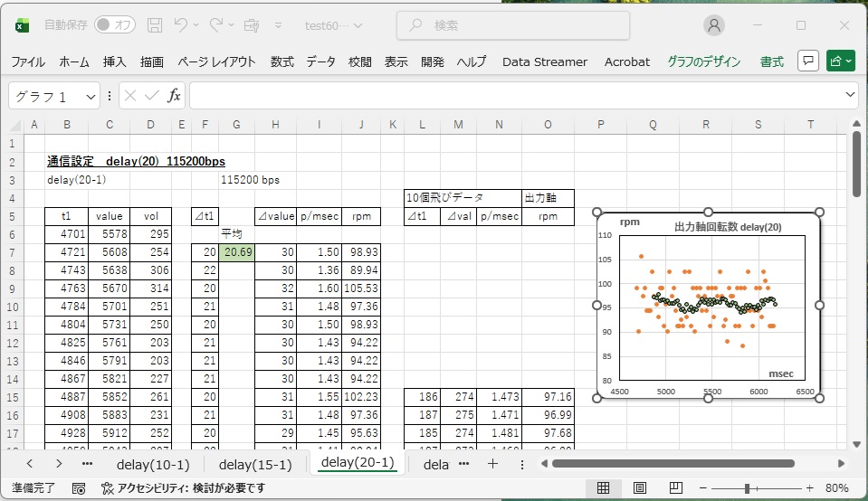Switch to Page Layout view icon
The height and width of the screenshot is (501, 868).
pyautogui.click(x=640, y=488)
